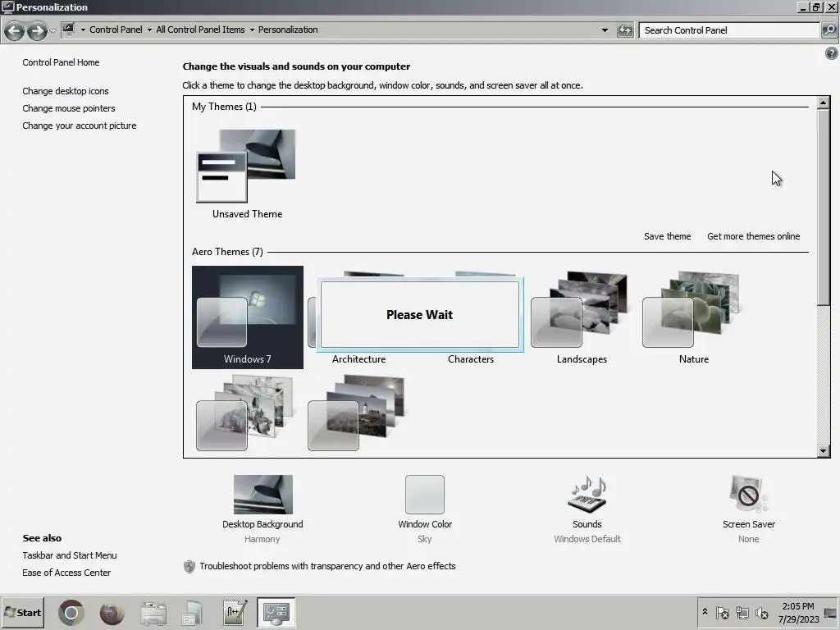Image resolution: width=840 pixels, height=630 pixels.
Task: Show hidden tray icons arrow
Action: 705,612
